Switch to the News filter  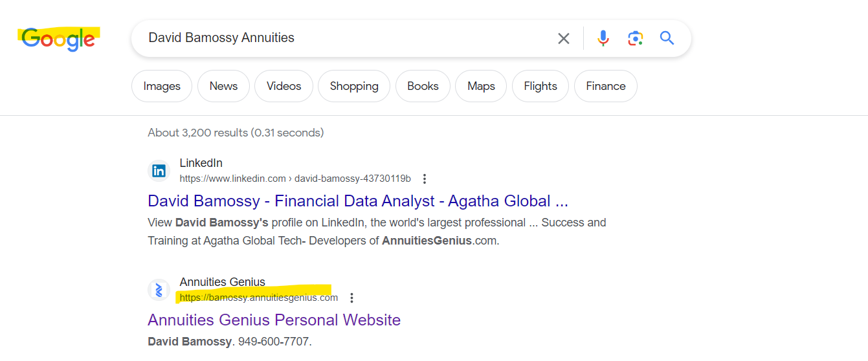pyautogui.click(x=223, y=86)
